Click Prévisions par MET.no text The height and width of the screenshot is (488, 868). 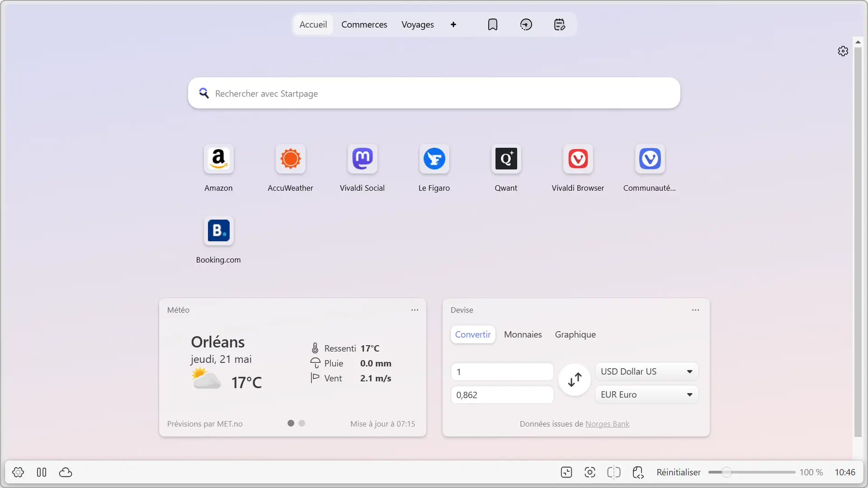pos(205,424)
